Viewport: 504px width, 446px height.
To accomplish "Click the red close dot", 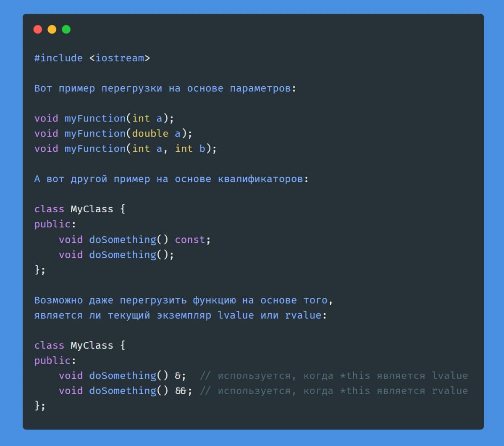I will [38, 29].
